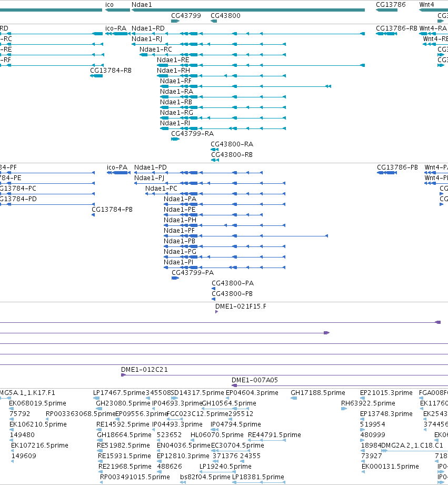The width and height of the screenshot is (448, 485).
Task: Open EST RE44791.5prime
Action: pyautogui.click(x=274, y=435)
